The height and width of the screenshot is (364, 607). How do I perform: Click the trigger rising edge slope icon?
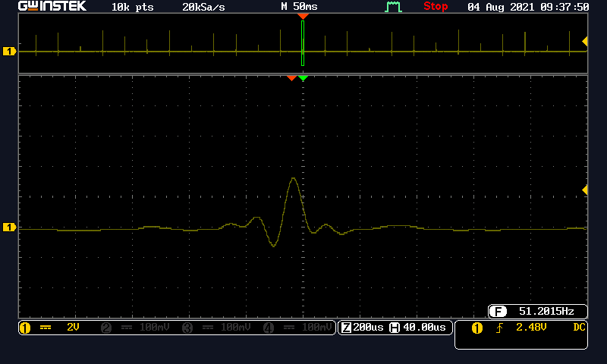coord(499,328)
